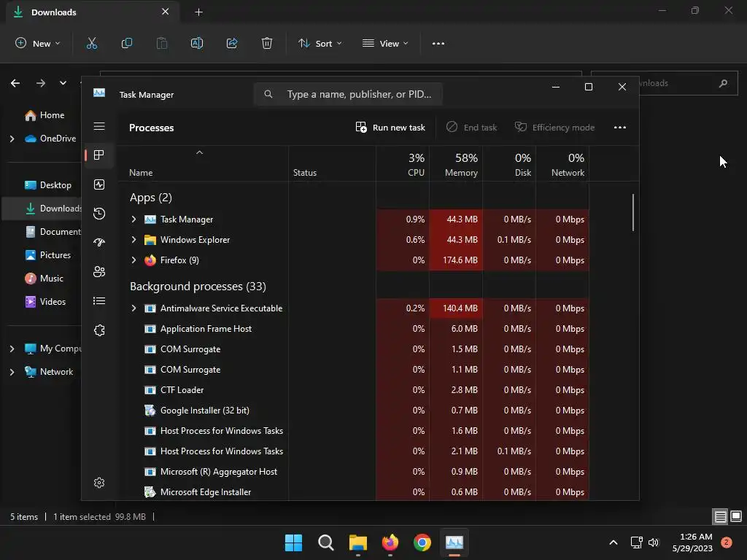Sort processes by Disk column
Viewport: 747px width, 560px height.
(509, 164)
